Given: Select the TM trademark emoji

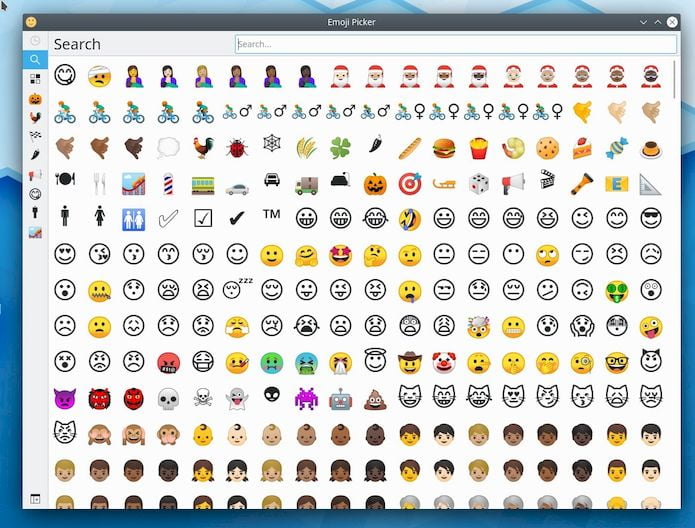Looking at the screenshot, I should click(x=272, y=214).
